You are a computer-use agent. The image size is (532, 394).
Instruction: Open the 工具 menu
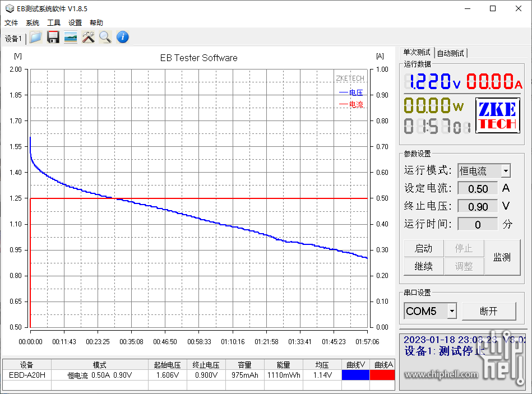click(54, 23)
